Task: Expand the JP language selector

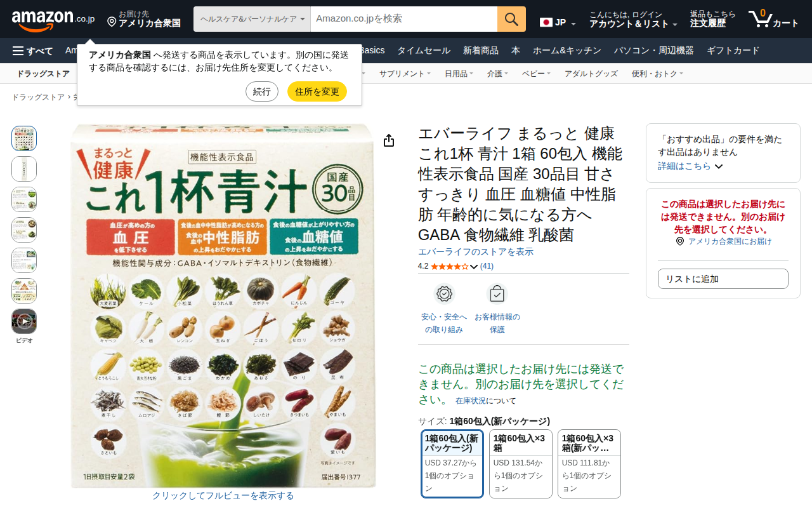Action: coord(558,22)
